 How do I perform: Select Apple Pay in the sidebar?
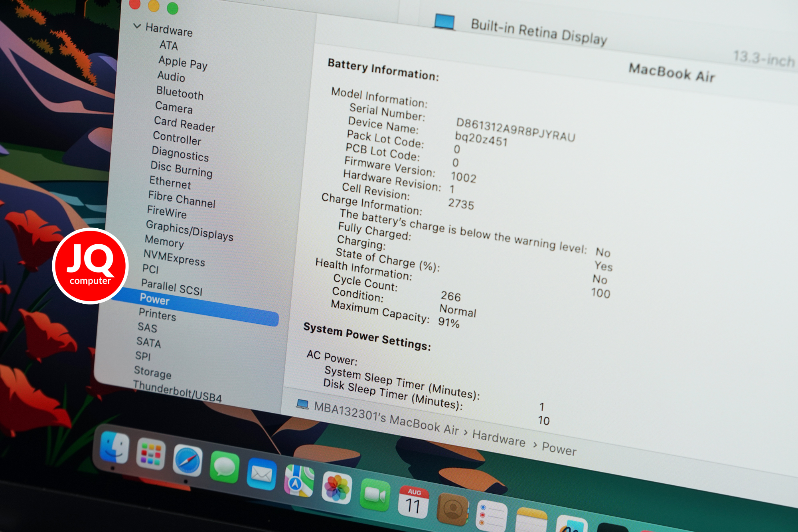183,63
